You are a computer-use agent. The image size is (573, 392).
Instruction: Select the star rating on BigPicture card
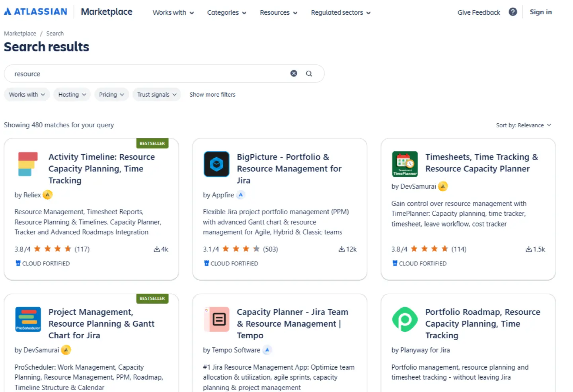tap(241, 249)
